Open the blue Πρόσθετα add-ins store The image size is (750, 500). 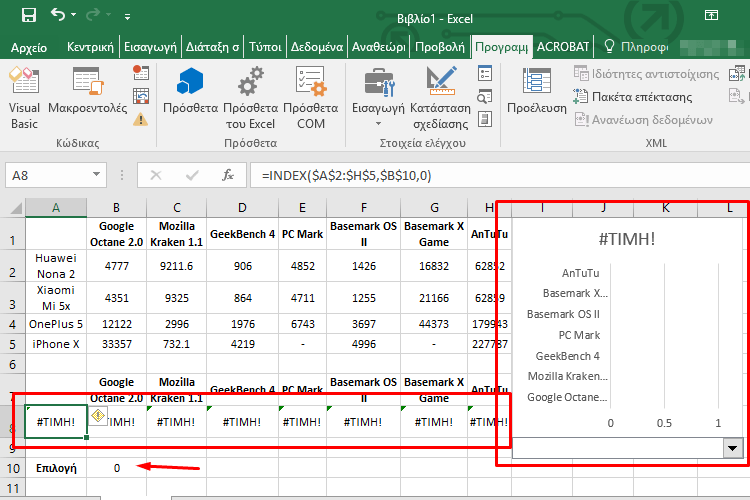pos(190,91)
